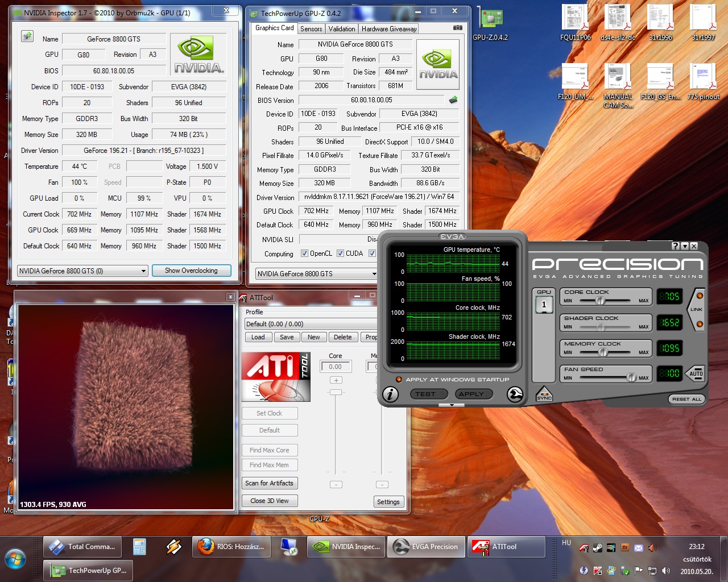Switch to the Graphics Card tab
Viewport: 728px width, 582px height.
point(275,28)
